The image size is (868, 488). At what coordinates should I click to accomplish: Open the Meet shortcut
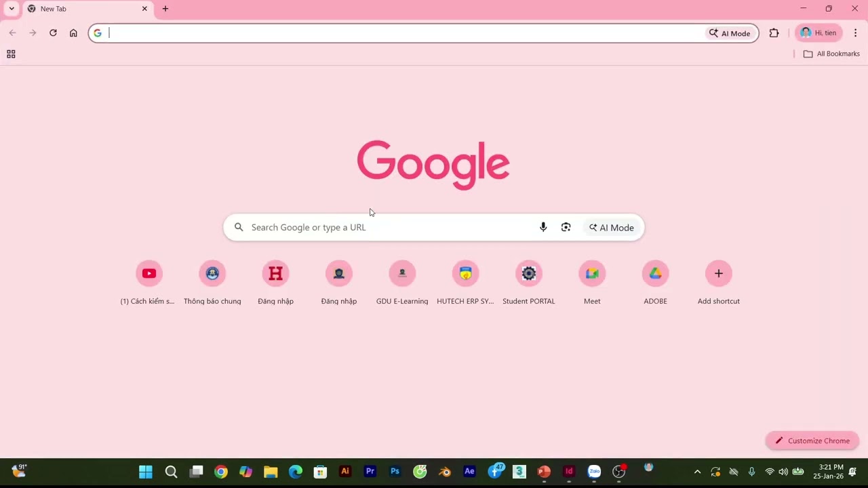pyautogui.click(x=592, y=283)
